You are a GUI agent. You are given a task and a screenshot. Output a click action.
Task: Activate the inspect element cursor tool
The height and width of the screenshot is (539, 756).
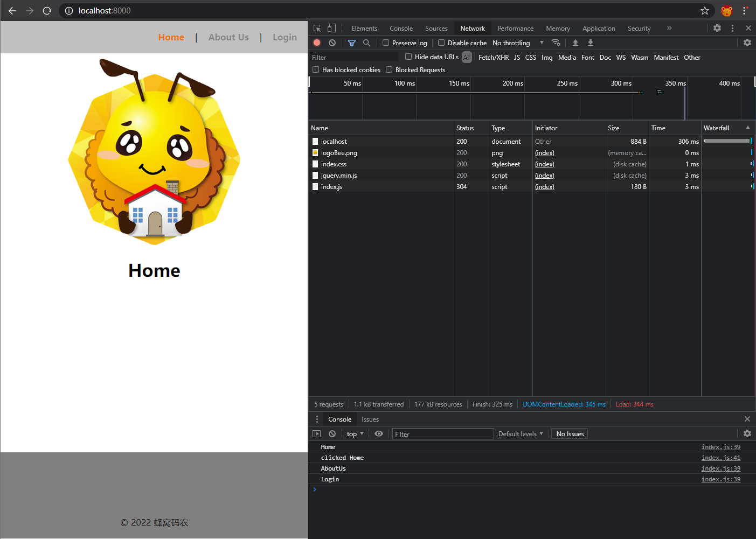pyautogui.click(x=317, y=28)
